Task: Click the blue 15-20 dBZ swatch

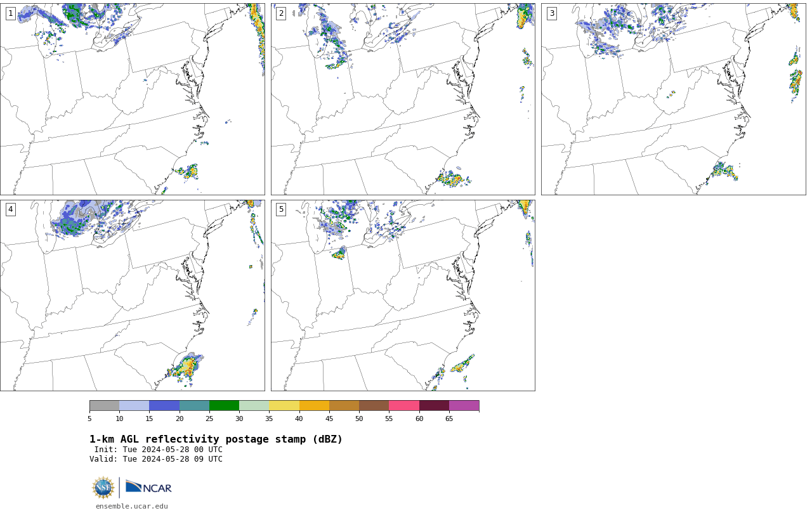Action: pos(164,406)
